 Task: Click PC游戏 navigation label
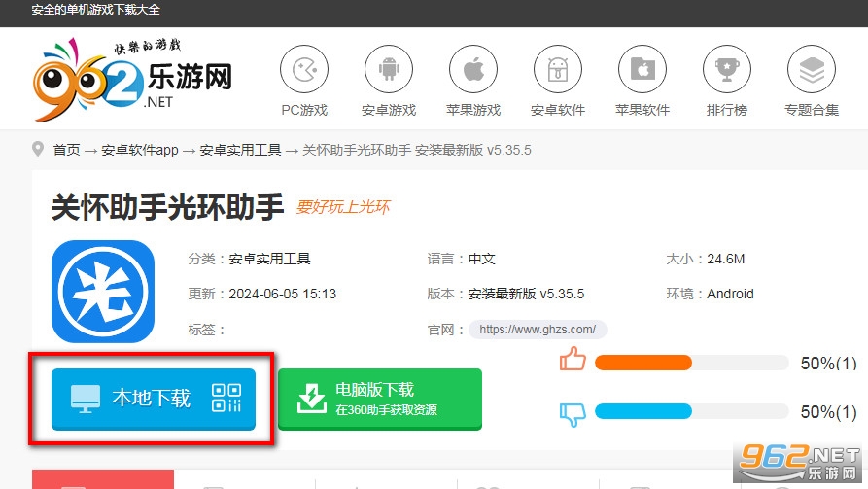click(304, 110)
